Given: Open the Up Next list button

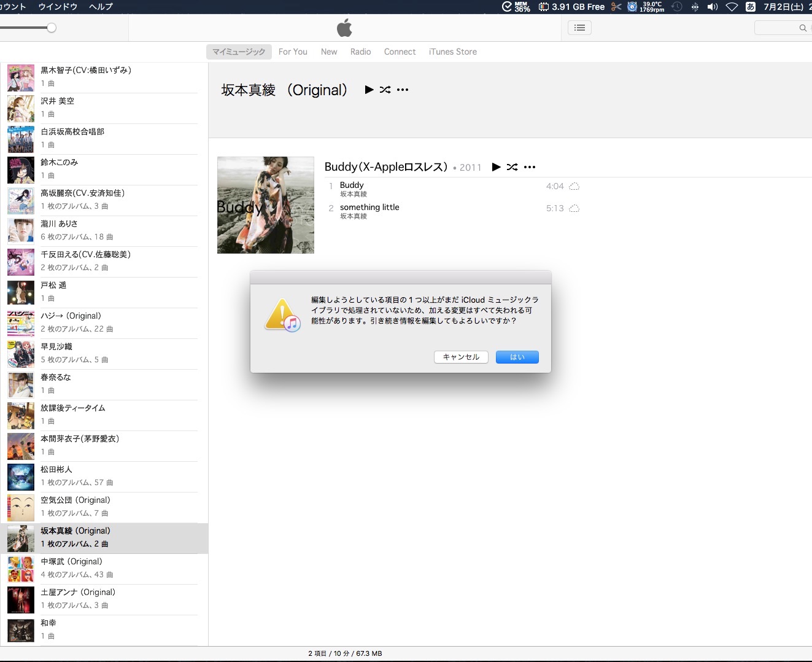Looking at the screenshot, I should (579, 28).
